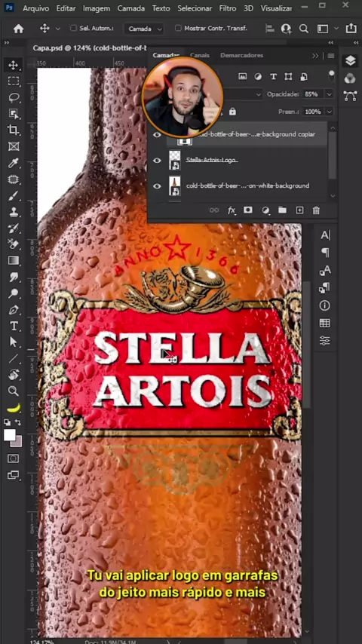The width and height of the screenshot is (362, 644).
Task: Open the Character panel icon
Action: click(325, 235)
